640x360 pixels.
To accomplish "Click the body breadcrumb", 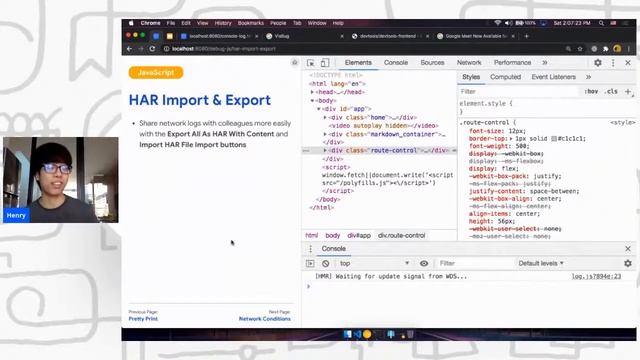I will [x=333, y=236].
